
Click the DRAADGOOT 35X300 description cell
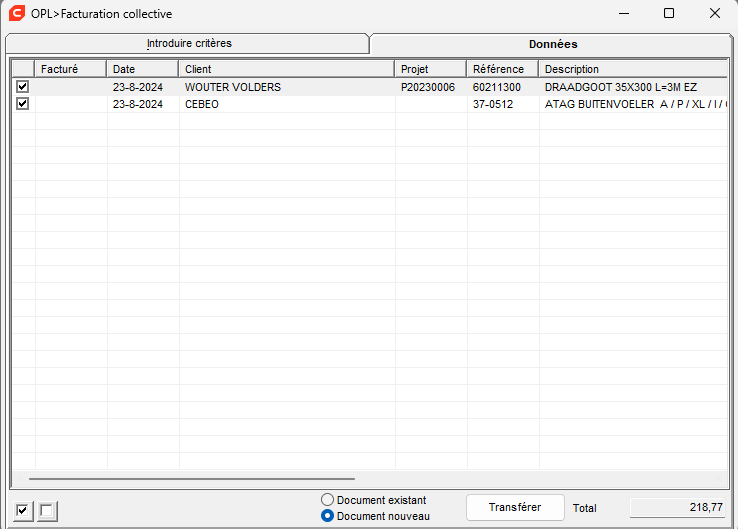click(x=634, y=87)
